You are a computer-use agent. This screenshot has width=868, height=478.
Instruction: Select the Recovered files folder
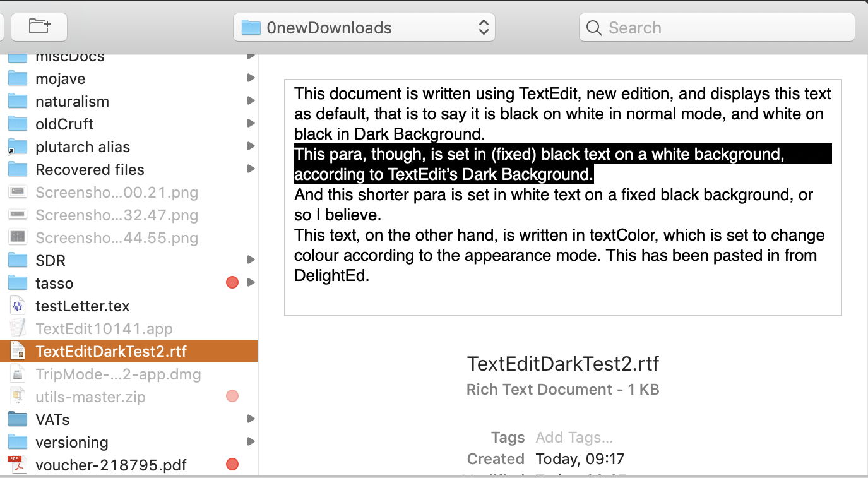[x=90, y=170]
